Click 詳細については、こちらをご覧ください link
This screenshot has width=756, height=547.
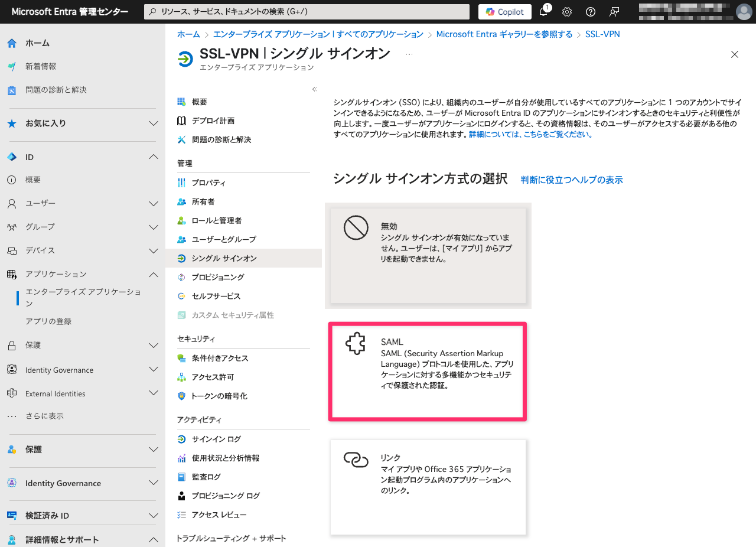530,135
